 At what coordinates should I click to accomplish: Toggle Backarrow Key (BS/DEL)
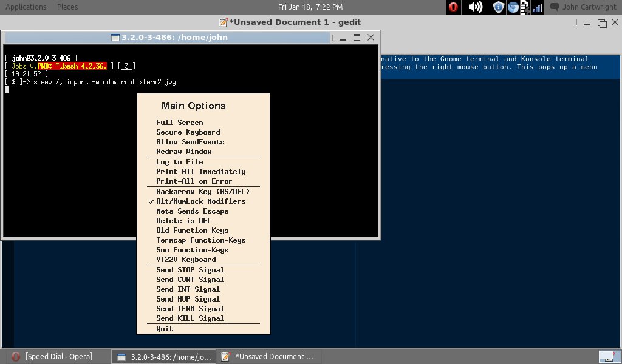203,192
